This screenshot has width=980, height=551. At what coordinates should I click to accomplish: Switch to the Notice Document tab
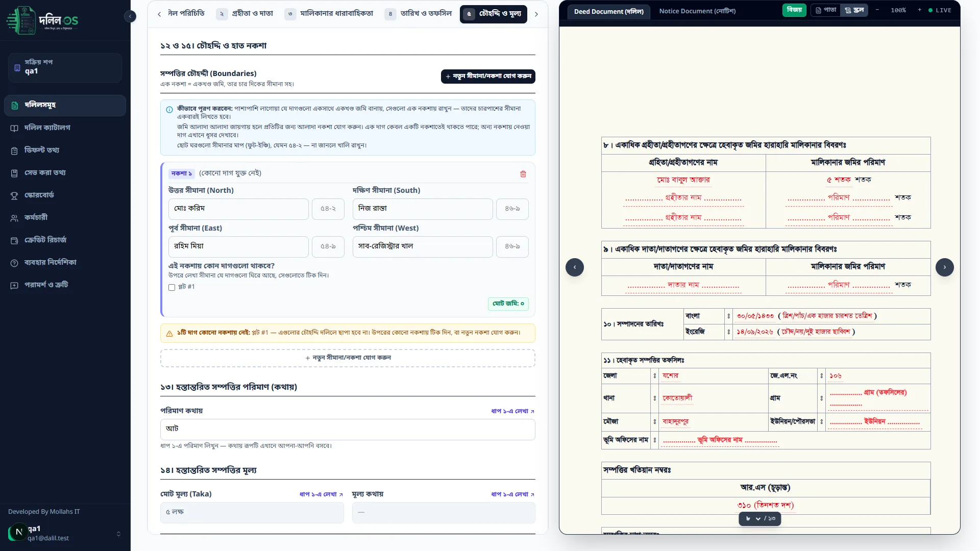pyautogui.click(x=697, y=11)
